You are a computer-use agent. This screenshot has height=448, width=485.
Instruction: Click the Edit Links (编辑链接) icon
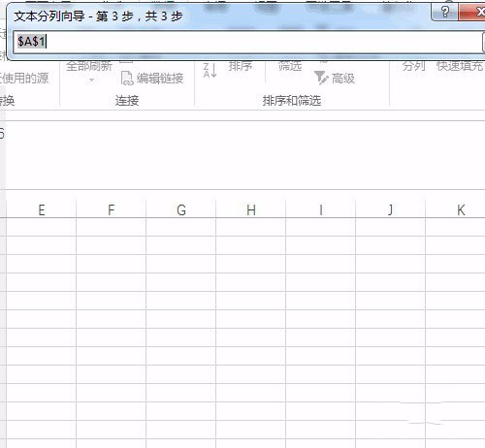(x=127, y=79)
